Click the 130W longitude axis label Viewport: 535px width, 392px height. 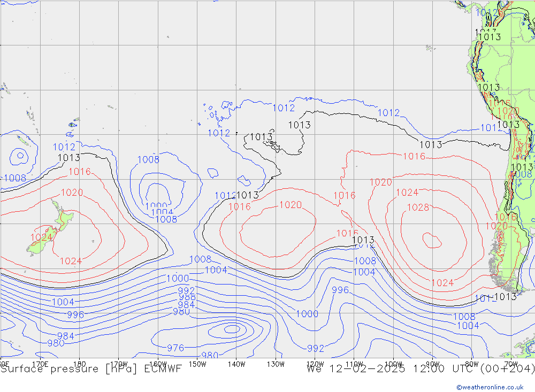pos(276,364)
